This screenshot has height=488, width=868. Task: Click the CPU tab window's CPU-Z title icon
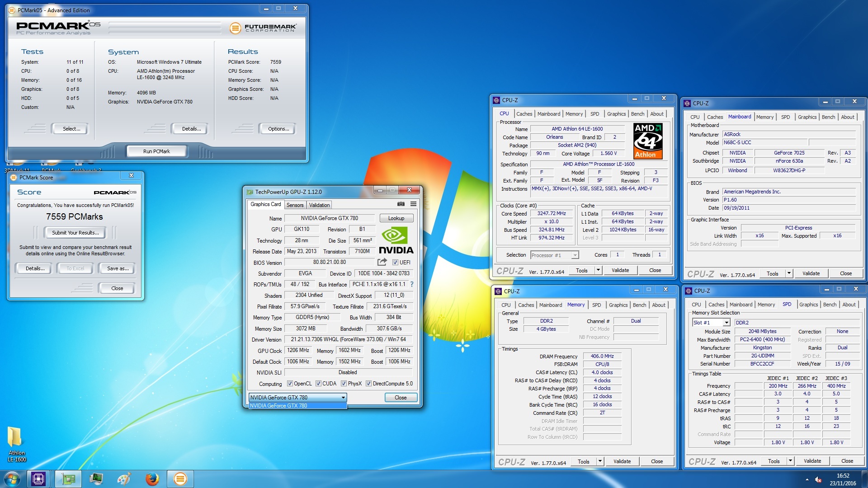pos(496,100)
